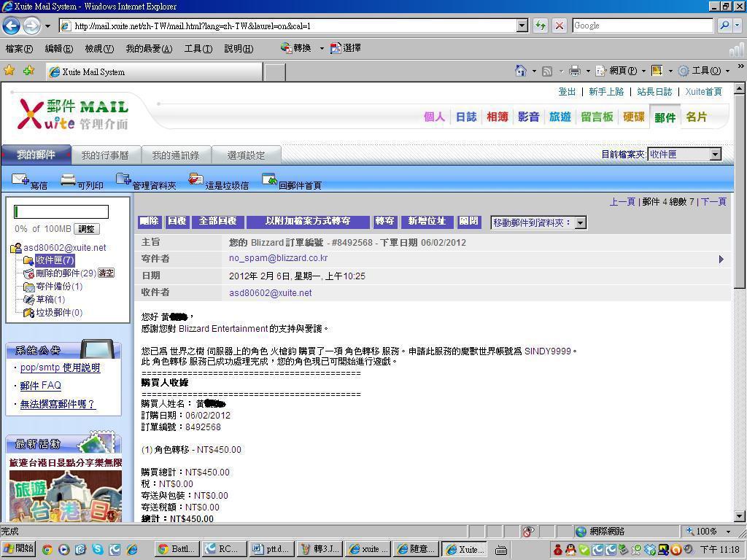This screenshot has width=747, height=560.
Task: Switch to 我的通訊錄 tab
Action: click(x=175, y=155)
